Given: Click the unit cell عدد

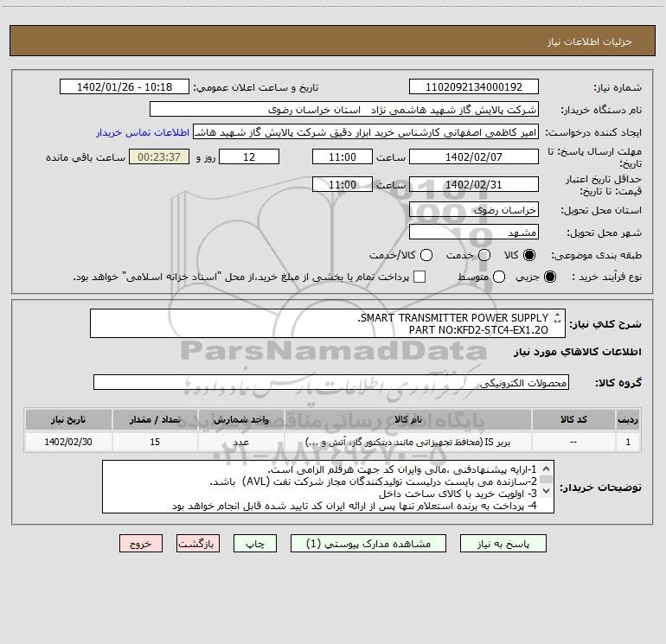Looking at the screenshot, I should pyautogui.click(x=240, y=442).
